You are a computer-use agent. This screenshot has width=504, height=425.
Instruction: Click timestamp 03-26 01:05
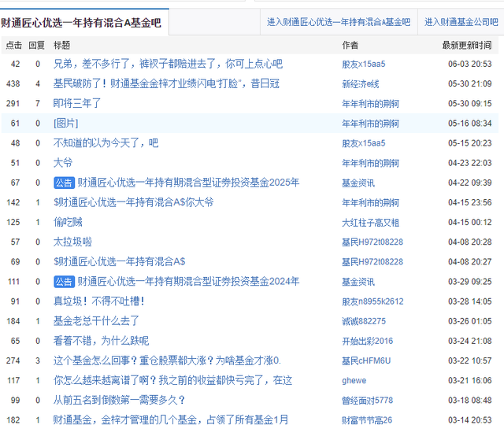click(x=470, y=322)
